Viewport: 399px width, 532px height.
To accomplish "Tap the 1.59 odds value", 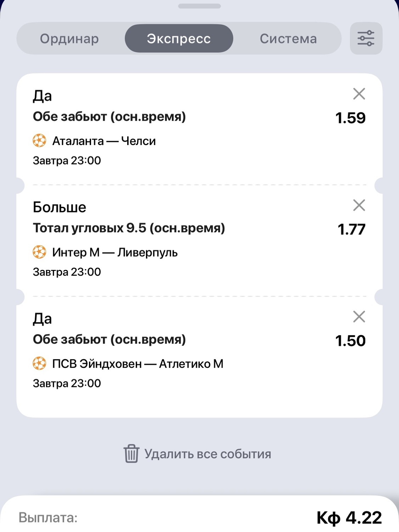I will pos(350,118).
